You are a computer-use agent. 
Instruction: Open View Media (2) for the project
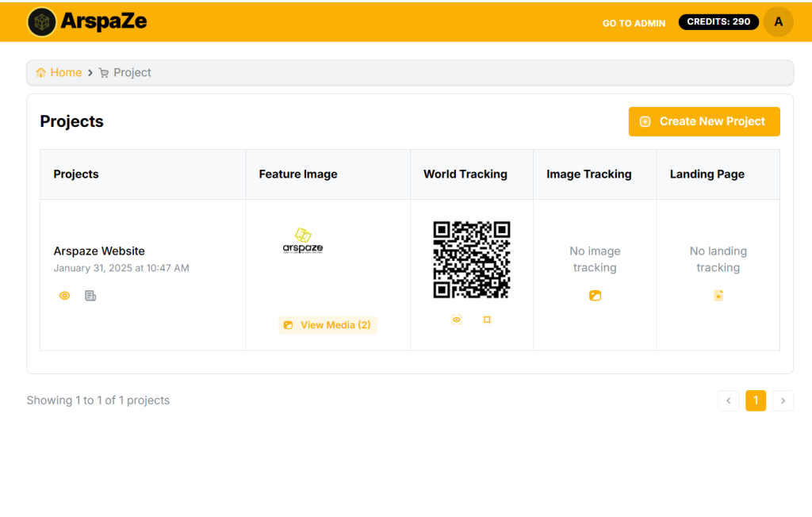[327, 325]
